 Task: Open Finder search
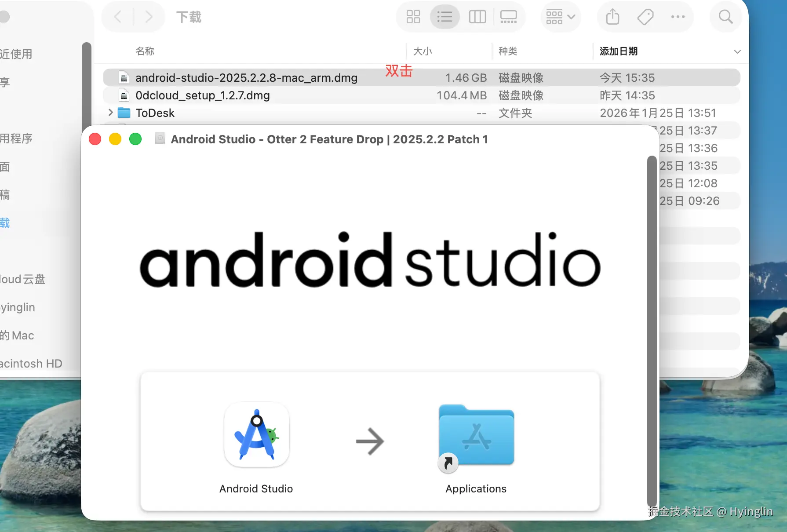coord(725,17)
